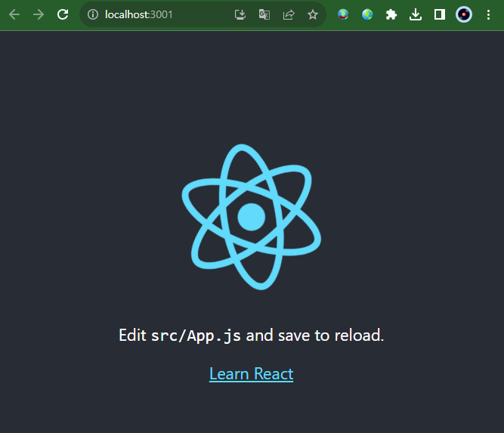Click the browser back arrow
Viewport: 504px width, 433px height.
14,14
